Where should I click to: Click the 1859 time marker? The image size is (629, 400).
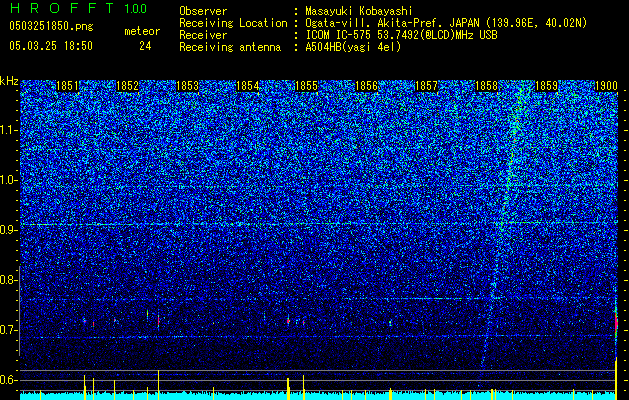[546, 86]
